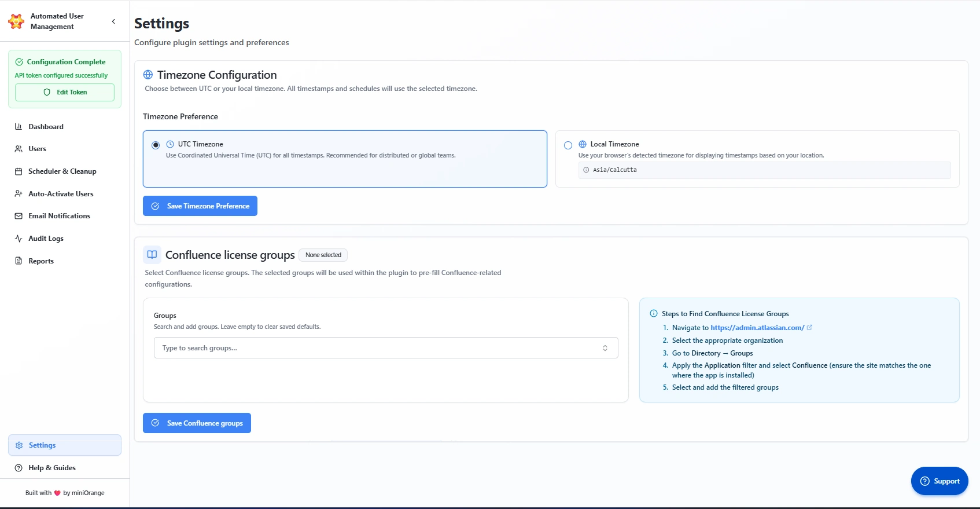Viewport: 980px width, 509px height.
Task: Click the Help & Guides question icon
Action: 19,468
